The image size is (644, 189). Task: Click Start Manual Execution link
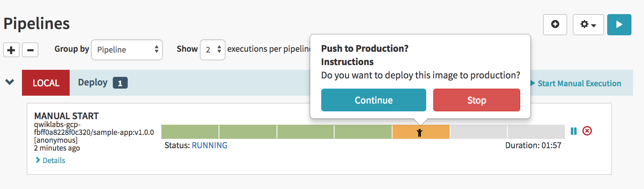click(x=579, y=84)
